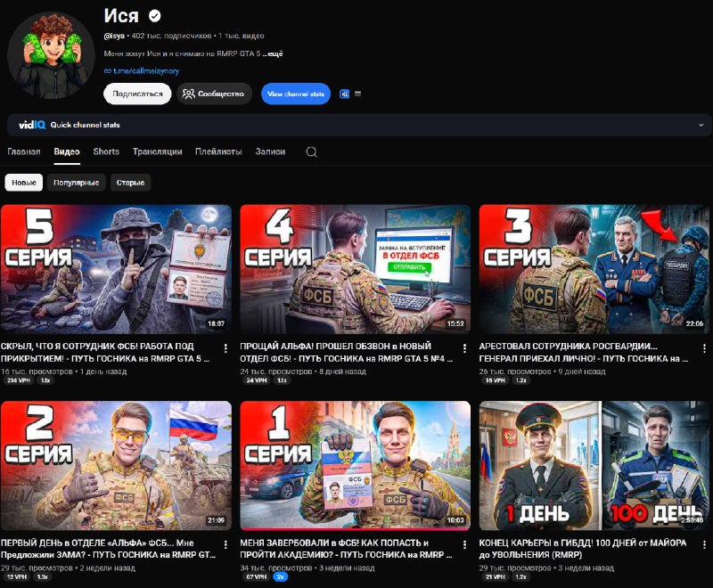This screenshot has height=588, width=713.
Task: Open the Трансляции tab
Action: tap(158, 151)
